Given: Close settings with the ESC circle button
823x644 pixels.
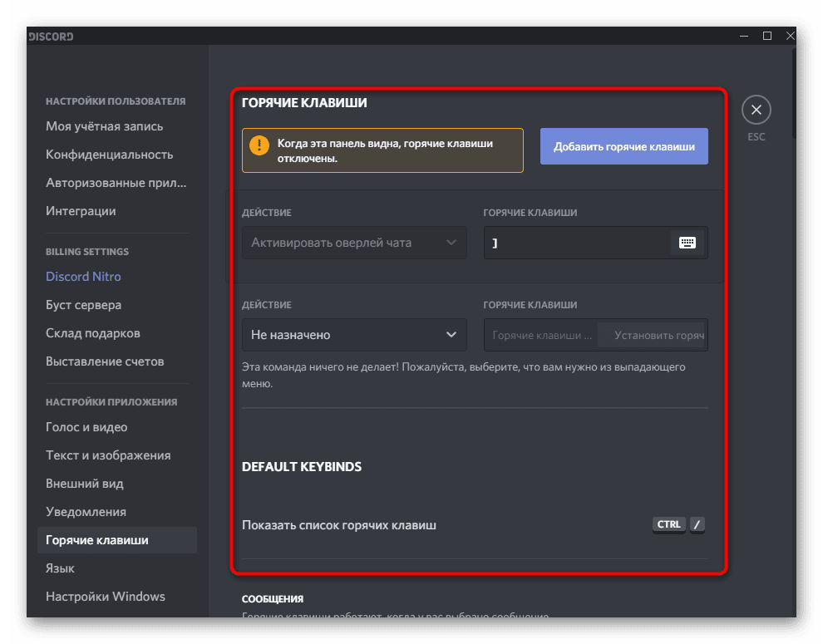Looking at the screenshot, I should [756, 110].
